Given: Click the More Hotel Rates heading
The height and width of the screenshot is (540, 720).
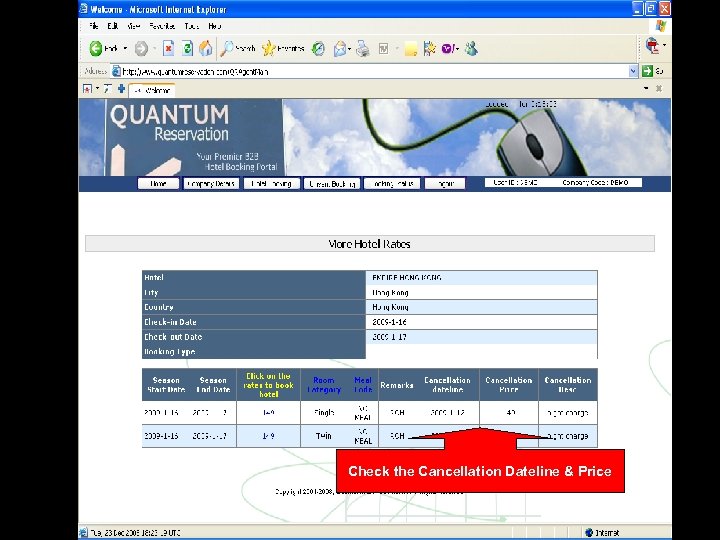Looking at the screenshot, I should pyautogui.click(x=370, y=244).
